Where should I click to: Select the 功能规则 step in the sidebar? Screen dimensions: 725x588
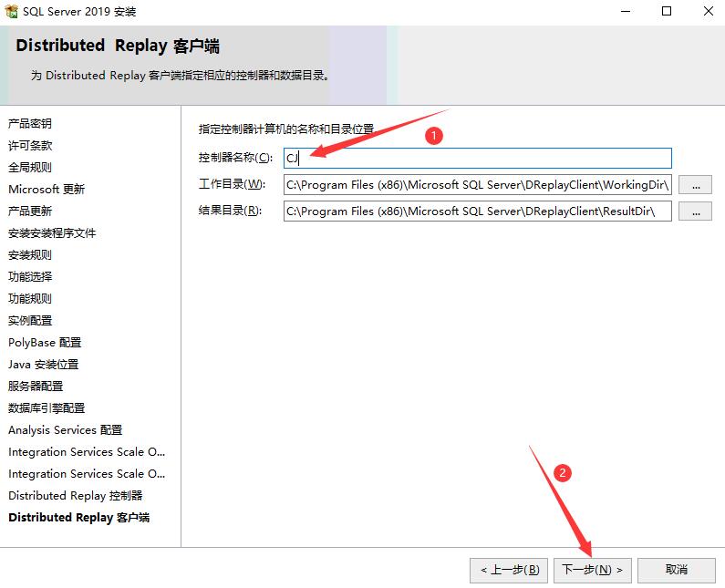tap(30, 299)
